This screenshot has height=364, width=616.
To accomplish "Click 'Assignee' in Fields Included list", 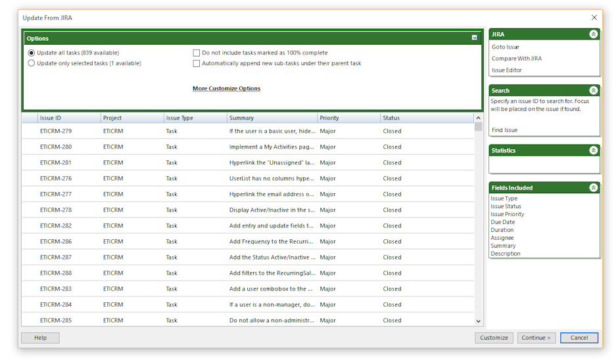I will coord(502,238).
